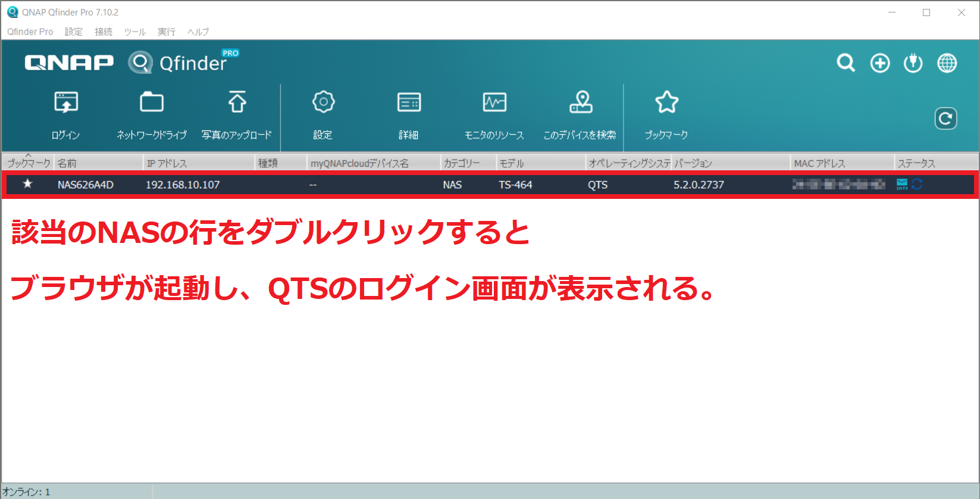Image resolution: width=980 pixels, height=499 pixels.
Task: Click the QTS operating system cell
Action: 598,185
